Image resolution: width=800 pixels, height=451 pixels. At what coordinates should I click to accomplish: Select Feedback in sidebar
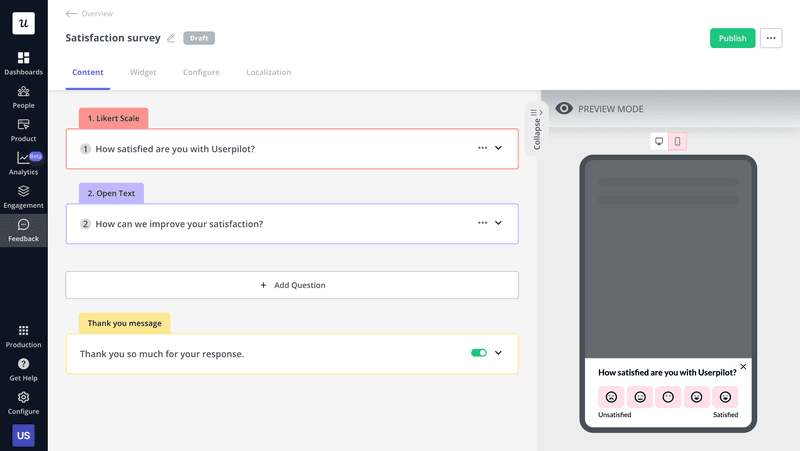click(23, 231)
